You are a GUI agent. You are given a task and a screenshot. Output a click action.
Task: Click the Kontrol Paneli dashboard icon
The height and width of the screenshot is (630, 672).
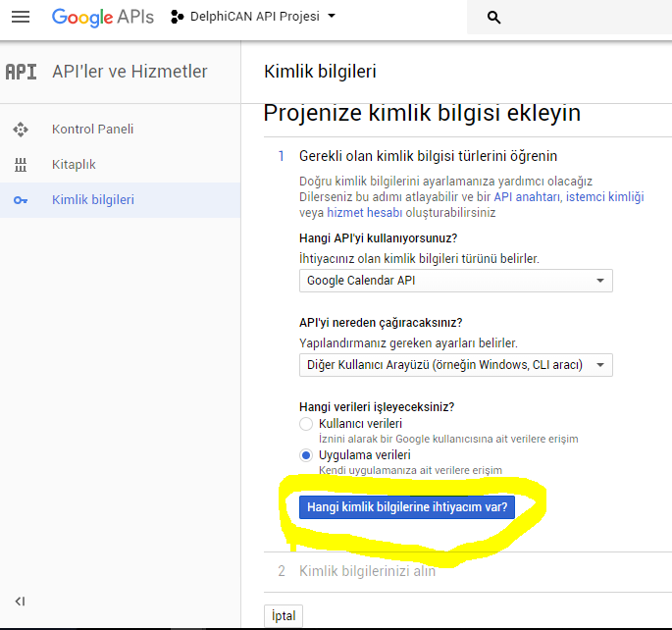pyautogui.click(x=21, y=130)
